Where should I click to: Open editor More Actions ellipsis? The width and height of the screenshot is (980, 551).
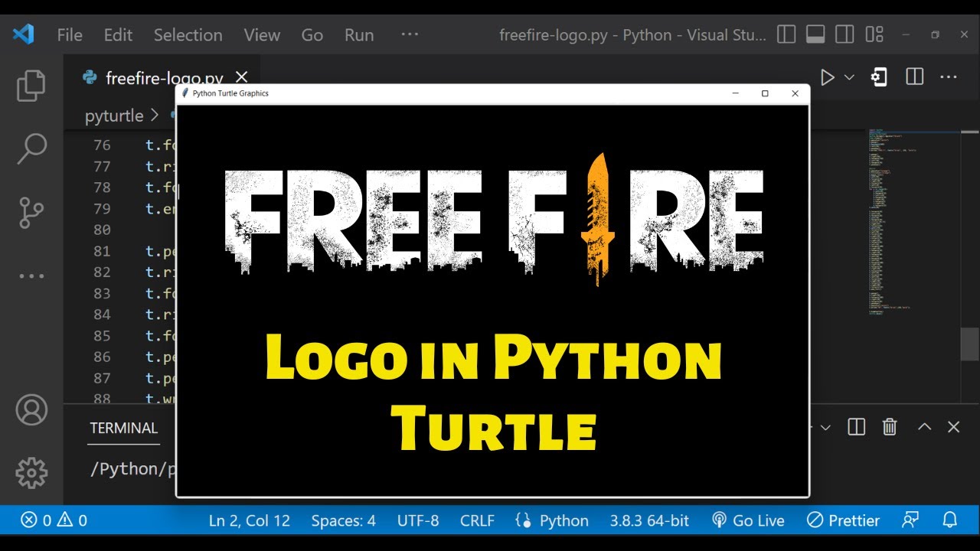coord(949,77)
